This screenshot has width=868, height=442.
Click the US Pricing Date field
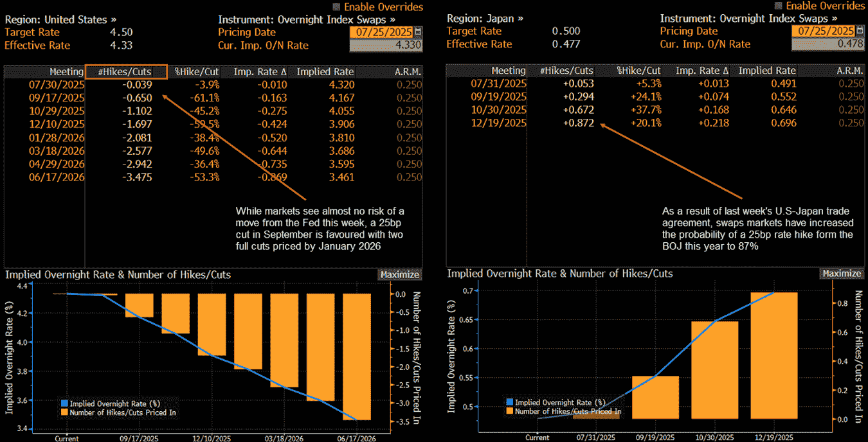tap(382, 32)
